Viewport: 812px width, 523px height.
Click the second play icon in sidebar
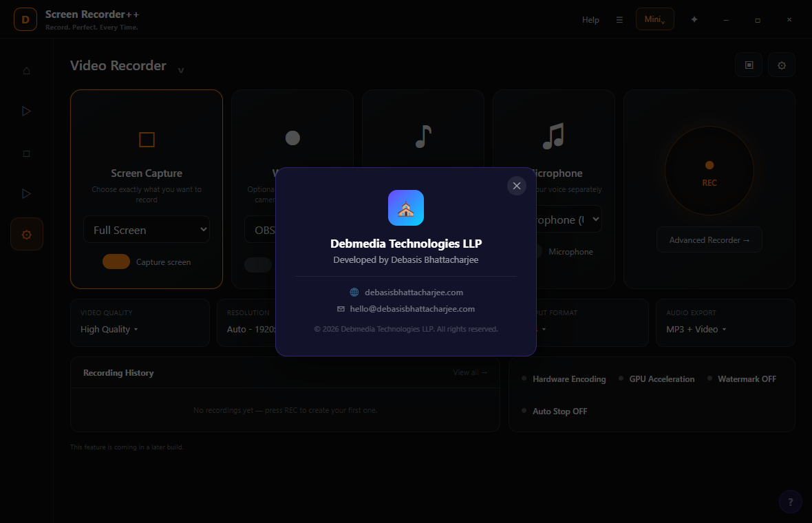pos(26,193)
